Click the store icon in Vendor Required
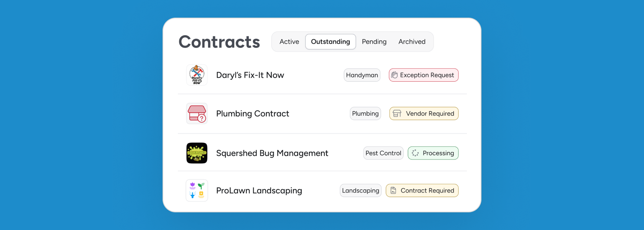 point(397,113)
